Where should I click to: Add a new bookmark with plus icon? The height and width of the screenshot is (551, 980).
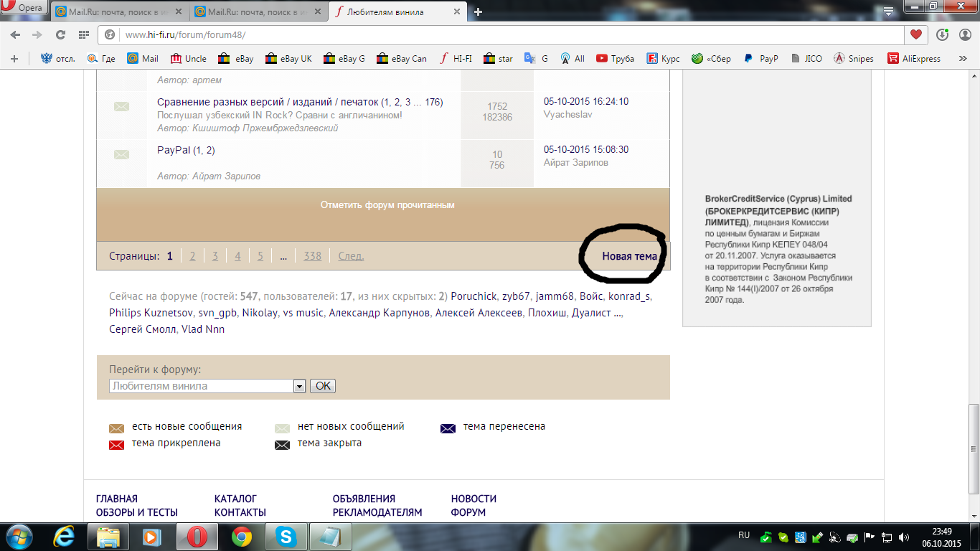coord(14,59)
